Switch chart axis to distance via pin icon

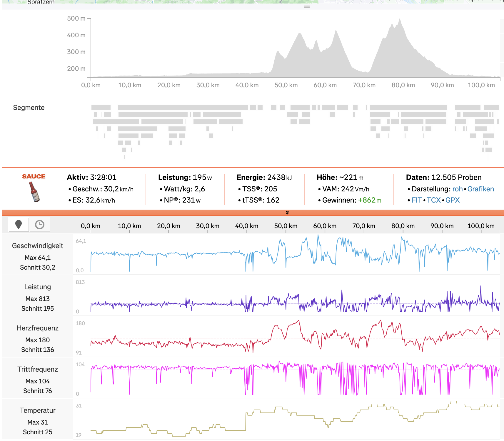click(18, 225)
